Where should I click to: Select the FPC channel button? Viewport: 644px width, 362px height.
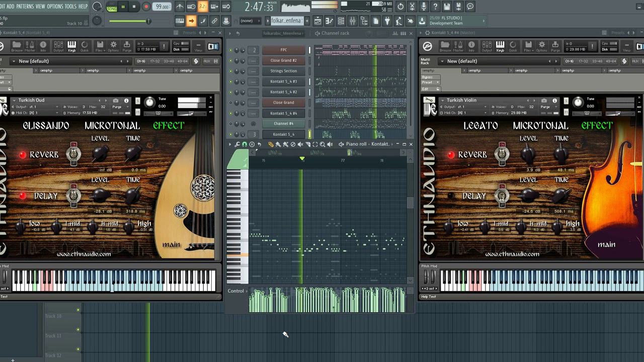pos(284,50)
